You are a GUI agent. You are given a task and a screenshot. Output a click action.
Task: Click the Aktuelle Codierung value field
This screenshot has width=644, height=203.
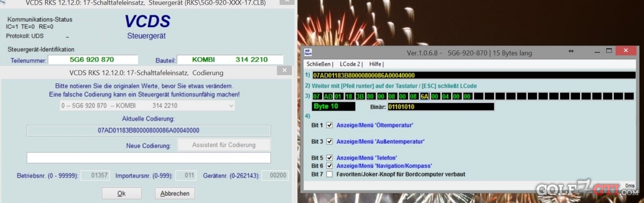[148, 130]
